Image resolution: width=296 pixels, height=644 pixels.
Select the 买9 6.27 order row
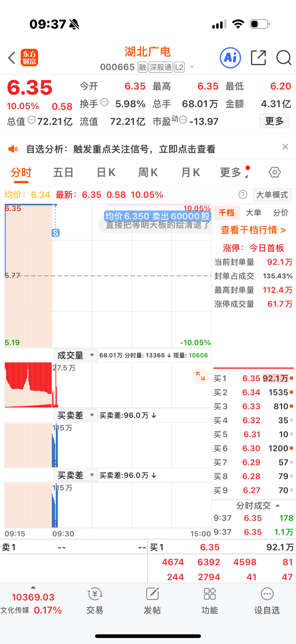click(x=253, y=490)
